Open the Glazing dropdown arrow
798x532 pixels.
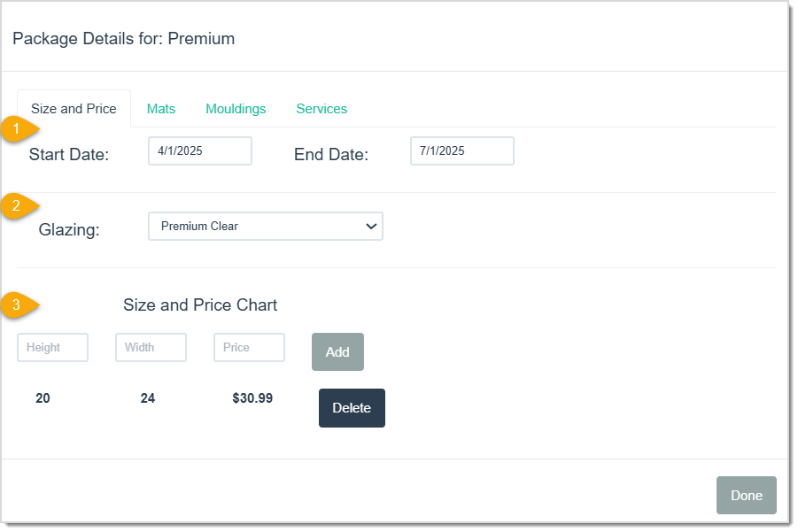(371, 226)
